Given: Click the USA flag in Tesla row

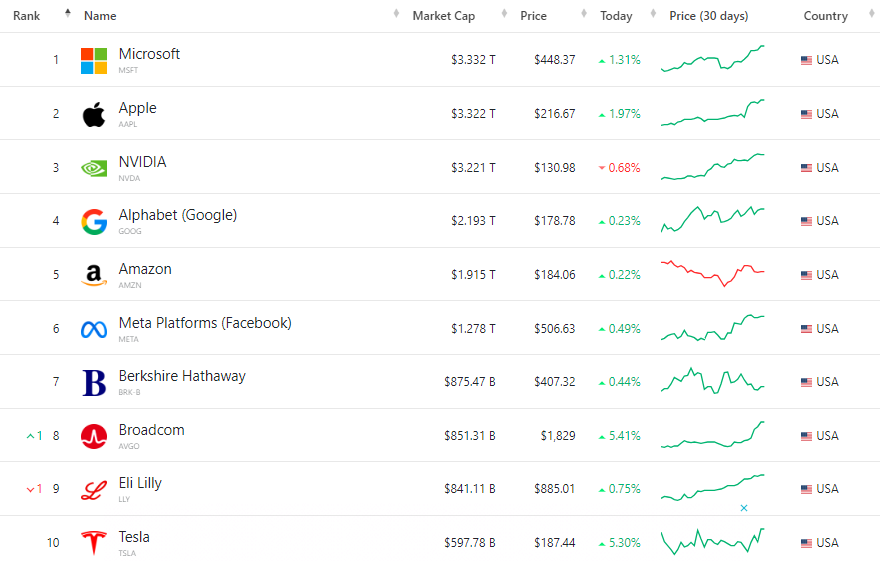Looking at the screenshot, I should pyautogui.click(x=806, y=543).
